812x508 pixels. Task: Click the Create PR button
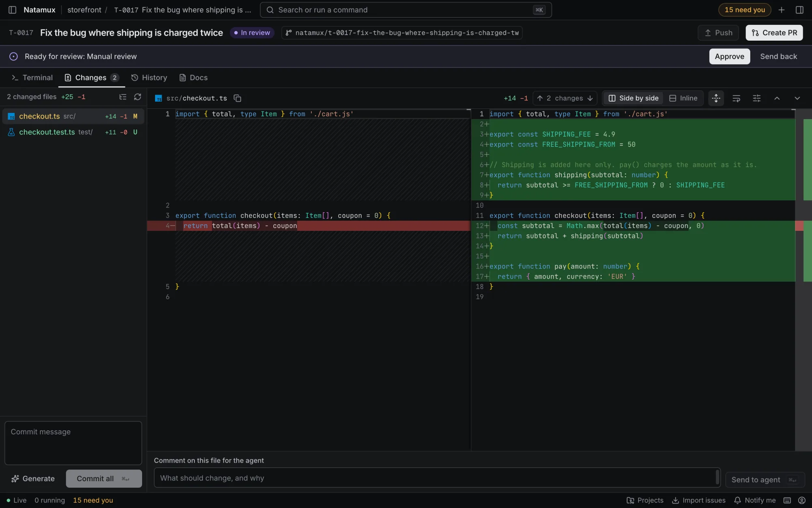tap(774, 33)
